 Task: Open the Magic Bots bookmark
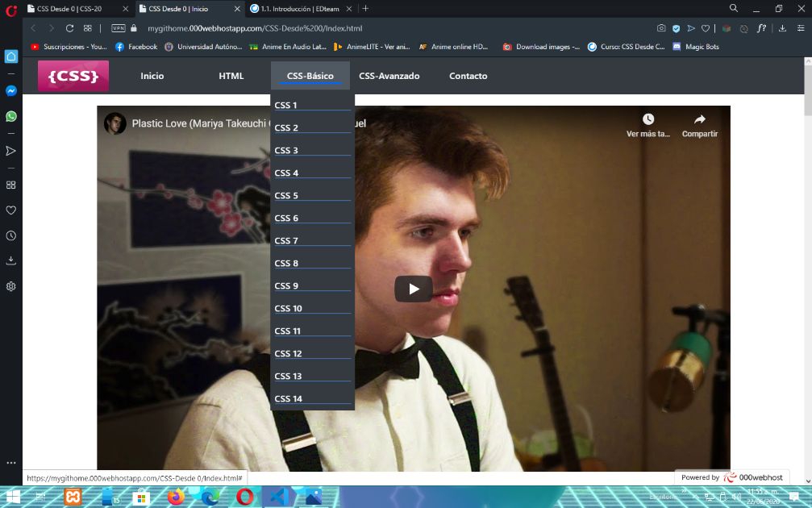click(696, 47)
